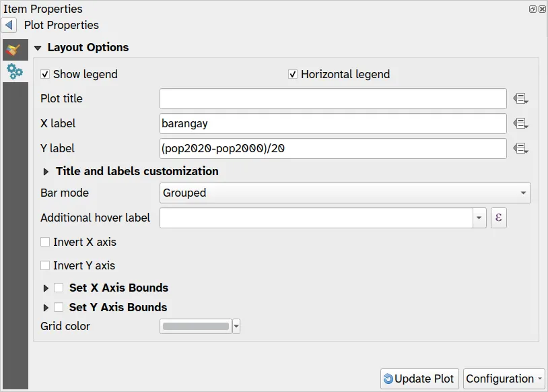Tick the Invert Y axis checkbox

pos(45,265)
